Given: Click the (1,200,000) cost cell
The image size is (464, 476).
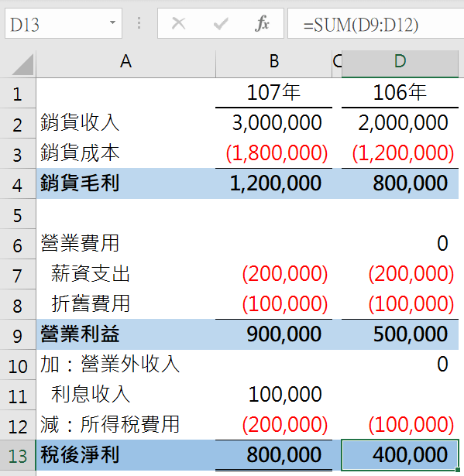Looking at the screenshot, I should coord(400,153).
